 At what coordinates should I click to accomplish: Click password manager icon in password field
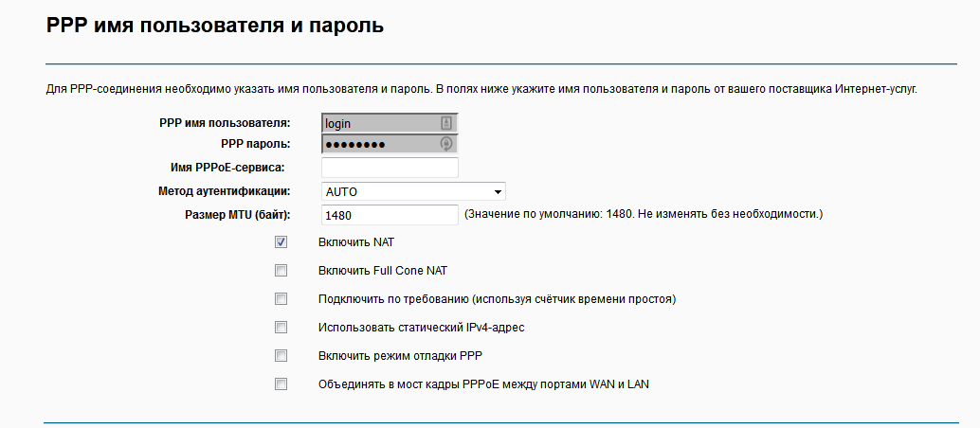click(445, 144)
